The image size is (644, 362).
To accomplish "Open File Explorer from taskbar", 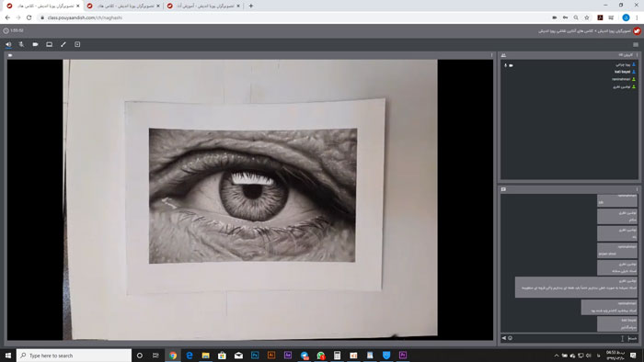I will 205,356.
